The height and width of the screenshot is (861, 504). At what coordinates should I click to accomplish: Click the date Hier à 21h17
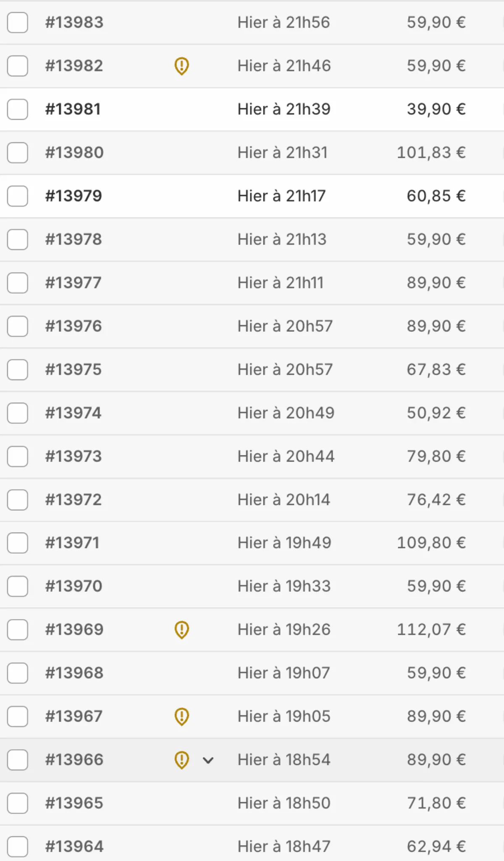coord(281,196)
